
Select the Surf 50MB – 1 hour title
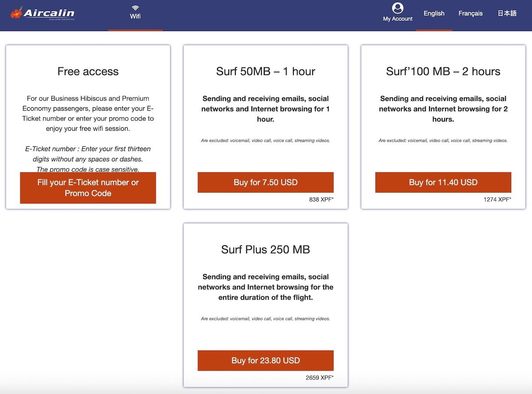click(265, 71)
